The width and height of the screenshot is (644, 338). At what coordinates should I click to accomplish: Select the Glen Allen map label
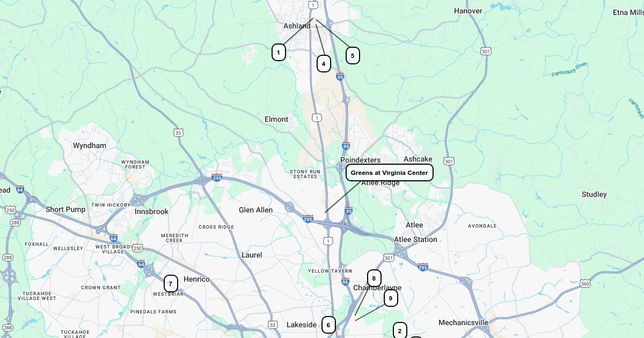[255, 210]
